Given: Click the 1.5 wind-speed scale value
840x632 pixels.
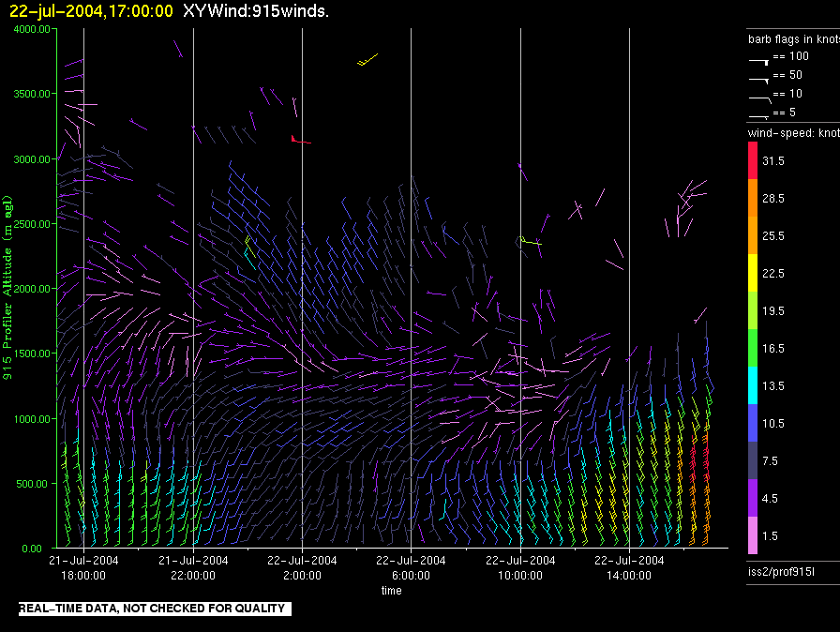Looking at the screenshot, I should coord(770,535).
